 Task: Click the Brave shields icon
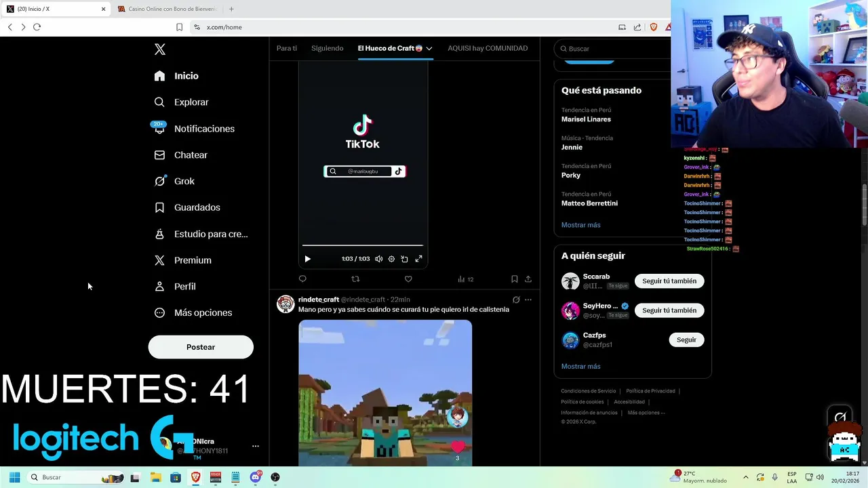[653, 27]
